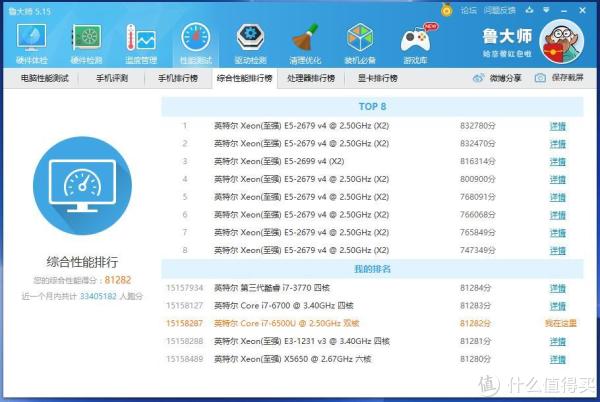This screenshot has width=600, height=402.
Task: Click rank number 15157934
Action: [x=184, y=288]
